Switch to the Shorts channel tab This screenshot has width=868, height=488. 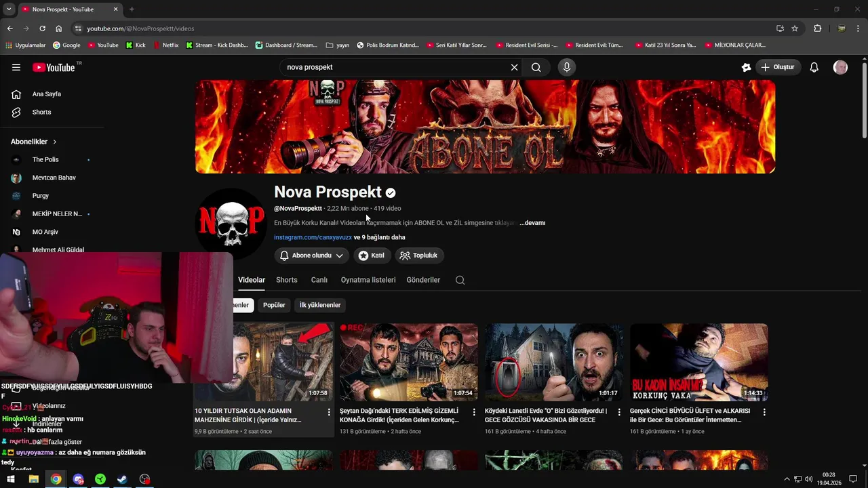click(287, 280)
